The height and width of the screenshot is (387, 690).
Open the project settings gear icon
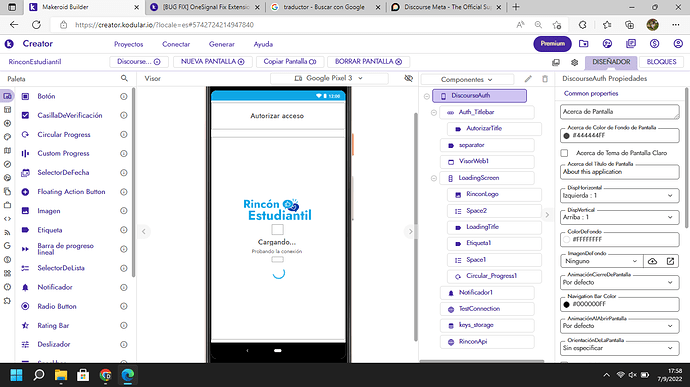click(574, 62)
